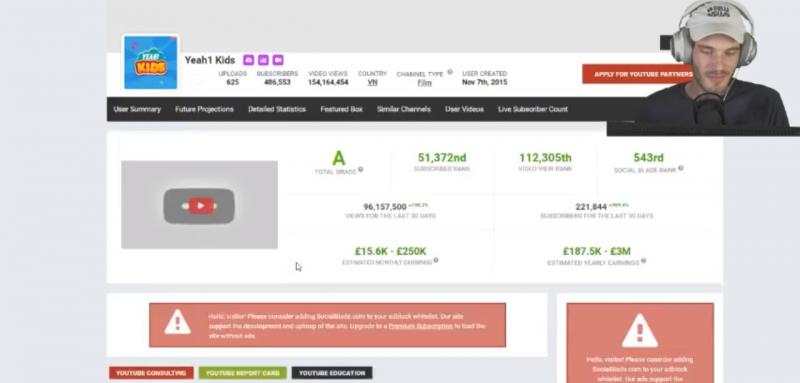Follow the VN country link
Image resolution: width=800 pixels, height=383 pixels.
click(x=372, y=82)
